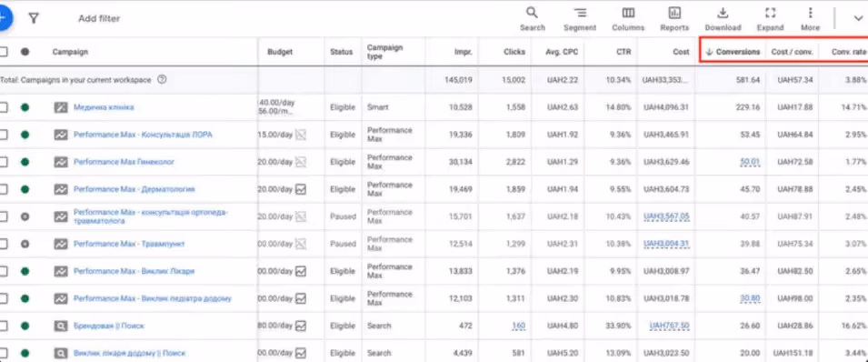The image size is (868, 362).
Task: Toggle the select-all checkbox in header
Action: click(4, 52)
